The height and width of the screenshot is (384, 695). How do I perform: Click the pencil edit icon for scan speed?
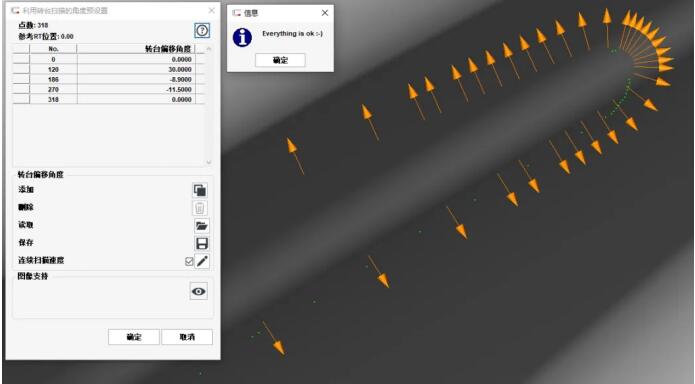[x=202, y=261]
